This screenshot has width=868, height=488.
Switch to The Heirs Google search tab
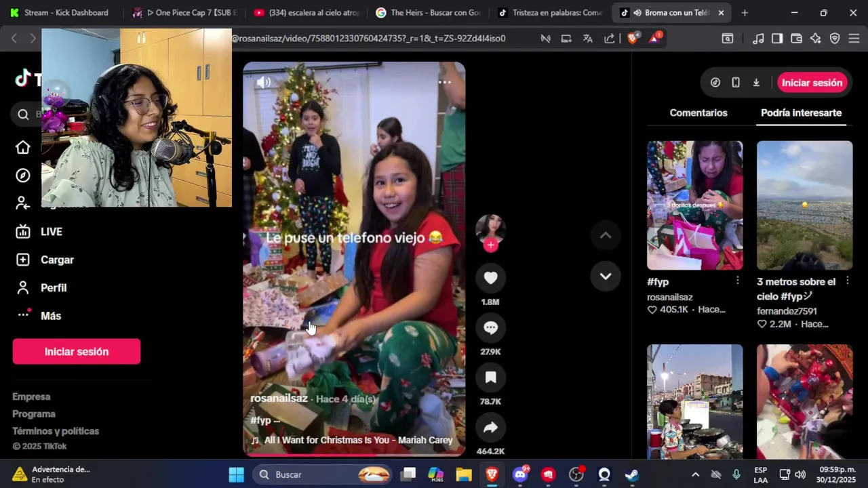pos(429,12)
